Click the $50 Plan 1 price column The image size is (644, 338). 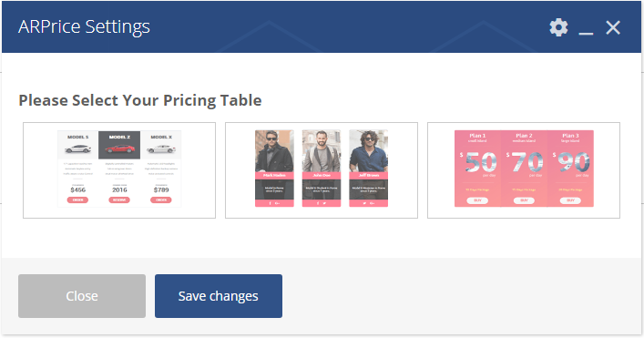coord(477,169)
